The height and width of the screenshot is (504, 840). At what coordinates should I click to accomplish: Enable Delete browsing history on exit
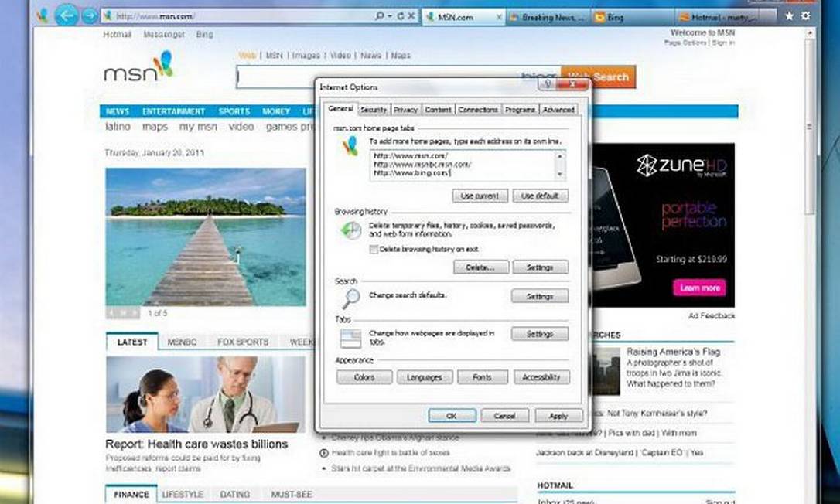click(x=374, y=250)
